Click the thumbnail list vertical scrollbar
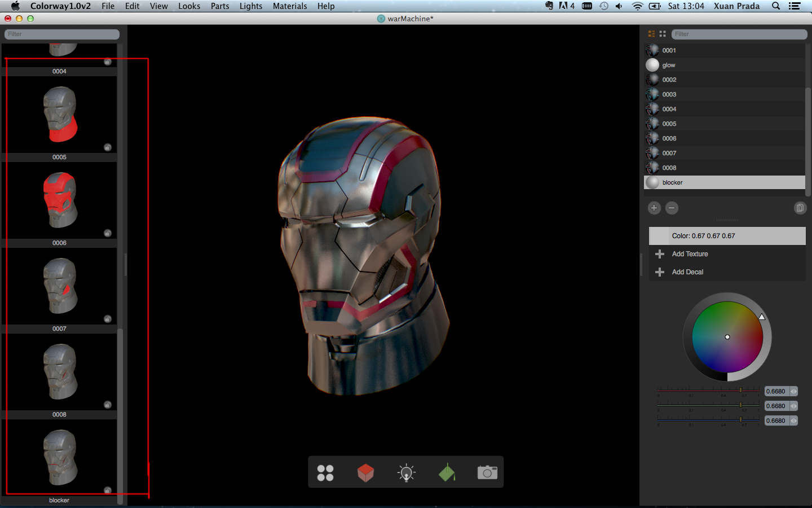The height and width of the screenshot is (508, 812). 120,415
